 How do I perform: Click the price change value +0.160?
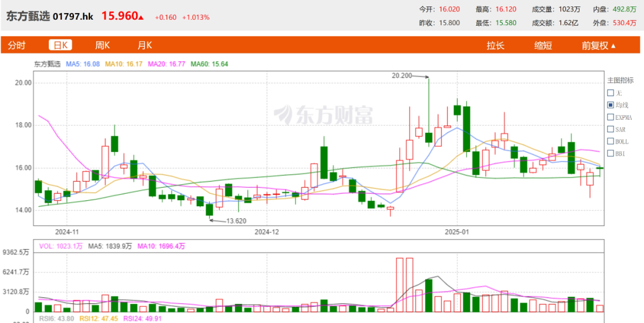coord(166,17)
